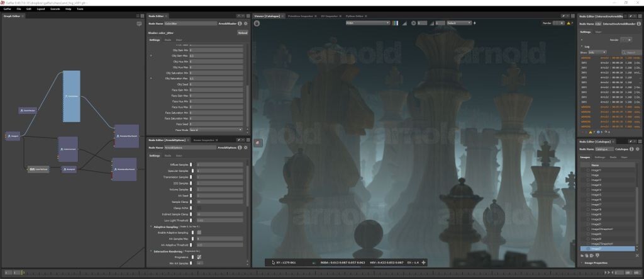Remove selected Catalogue image with X icon
644x279 pixels.
(638, 256)
